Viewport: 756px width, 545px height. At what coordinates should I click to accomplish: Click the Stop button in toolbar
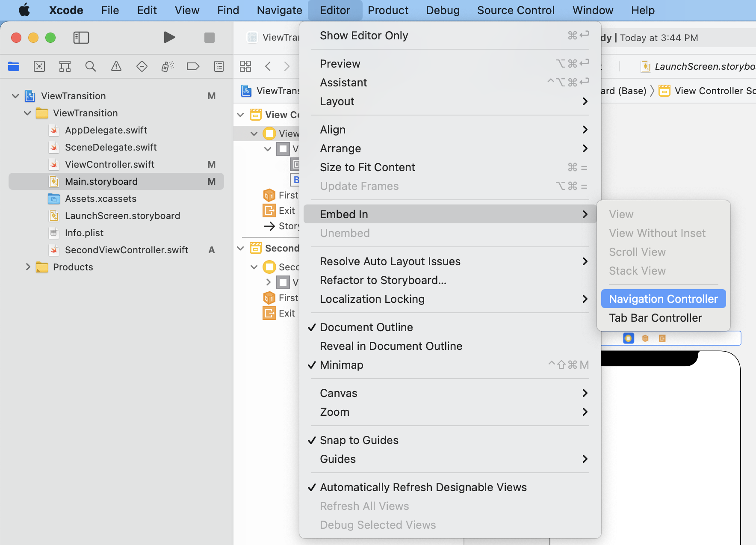[210, 38]
